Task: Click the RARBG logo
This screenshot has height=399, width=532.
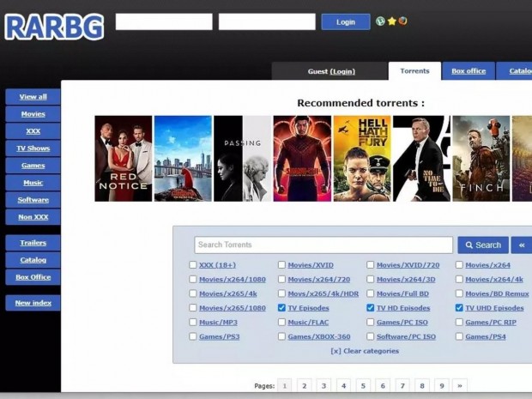Action: (x=54, y=27)
